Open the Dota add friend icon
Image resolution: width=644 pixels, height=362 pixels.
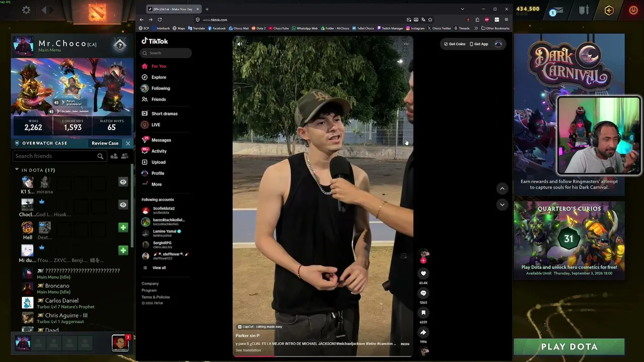(x=114, y=156)
